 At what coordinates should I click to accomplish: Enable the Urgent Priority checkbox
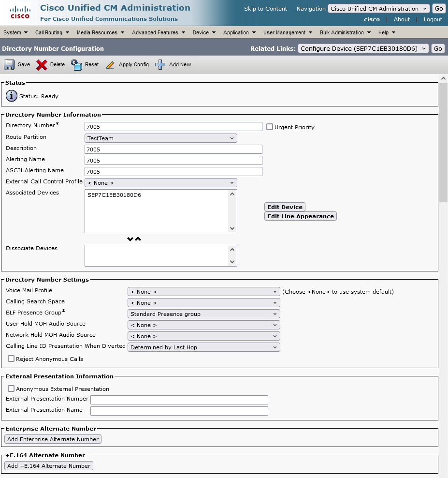tap(270, 127)
